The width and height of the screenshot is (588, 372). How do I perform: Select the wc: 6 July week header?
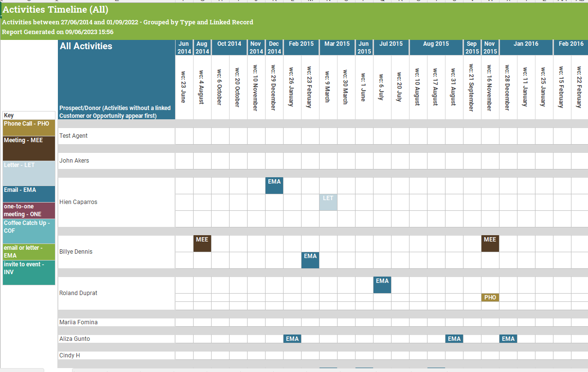pyautogui.click(x=382, y=88)
